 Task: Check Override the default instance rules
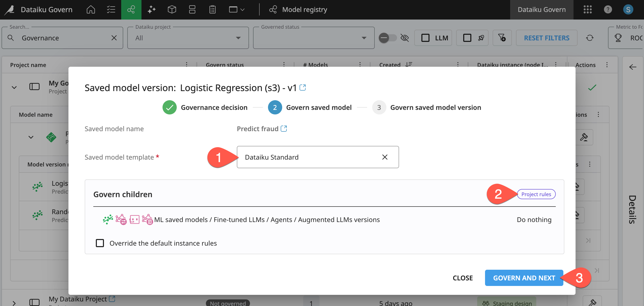point(100,243)
